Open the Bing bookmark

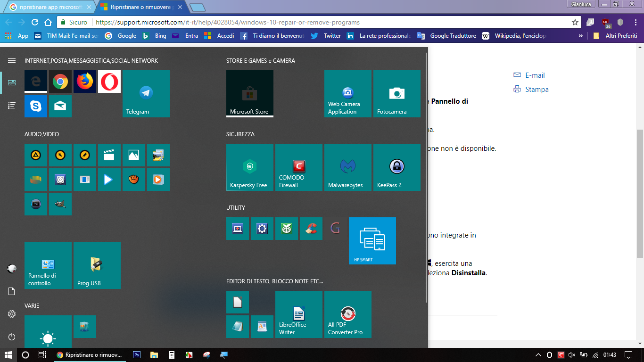[x=154, y=36]
